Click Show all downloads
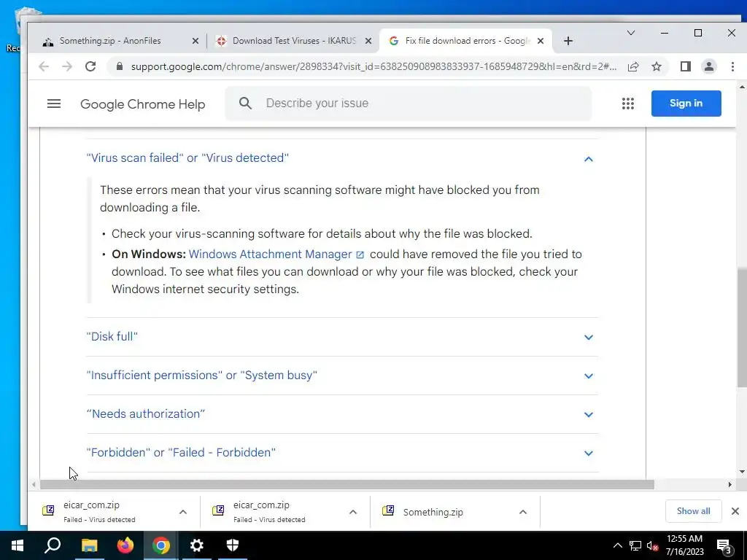Viewport: 747px width, 560px height. pyautogui.click(x=693, y=511)
